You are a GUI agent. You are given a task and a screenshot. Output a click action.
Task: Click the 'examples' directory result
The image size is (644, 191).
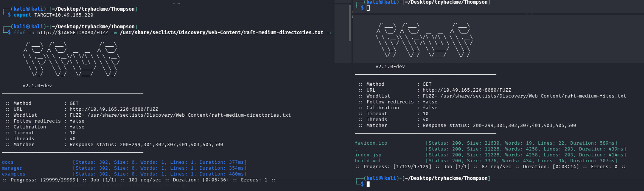point(14,174)
